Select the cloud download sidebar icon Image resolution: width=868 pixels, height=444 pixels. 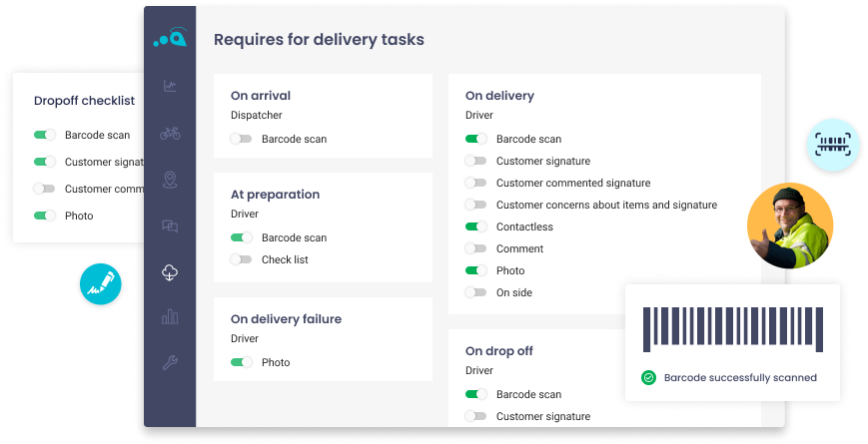point(170,272)
